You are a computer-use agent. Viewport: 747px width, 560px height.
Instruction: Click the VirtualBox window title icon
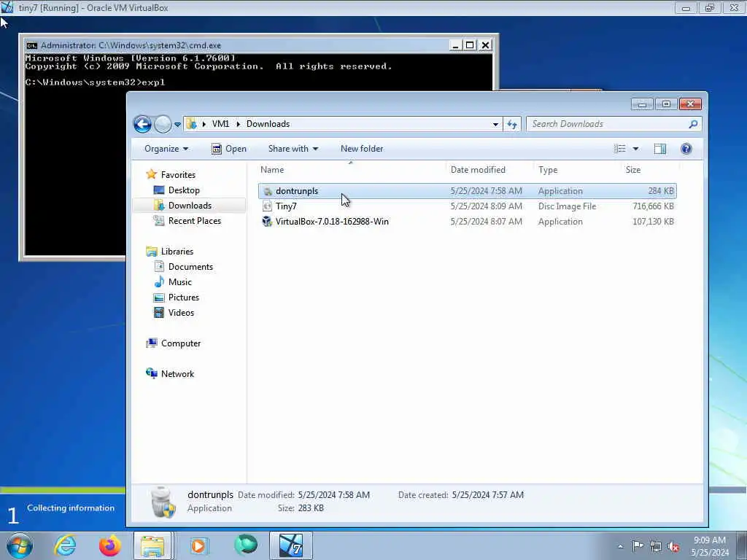(x=7, y=7)
